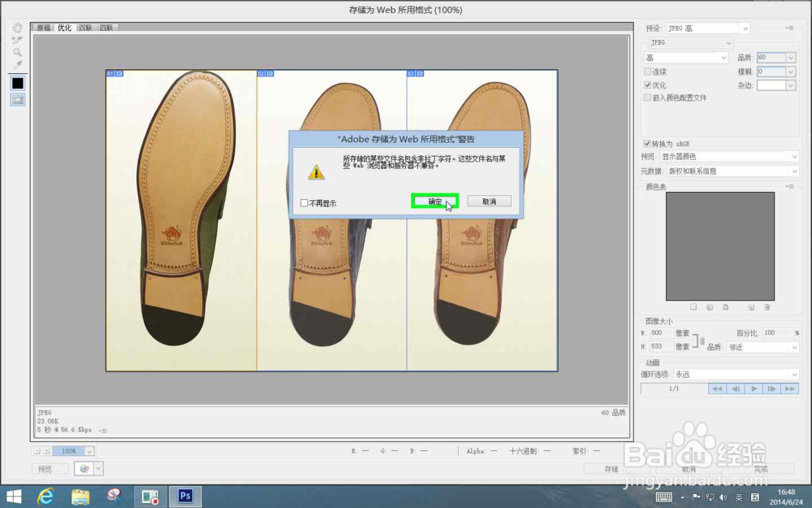
Task: Check 不再显示 in the warning dialog
Action: pos(305,201)
